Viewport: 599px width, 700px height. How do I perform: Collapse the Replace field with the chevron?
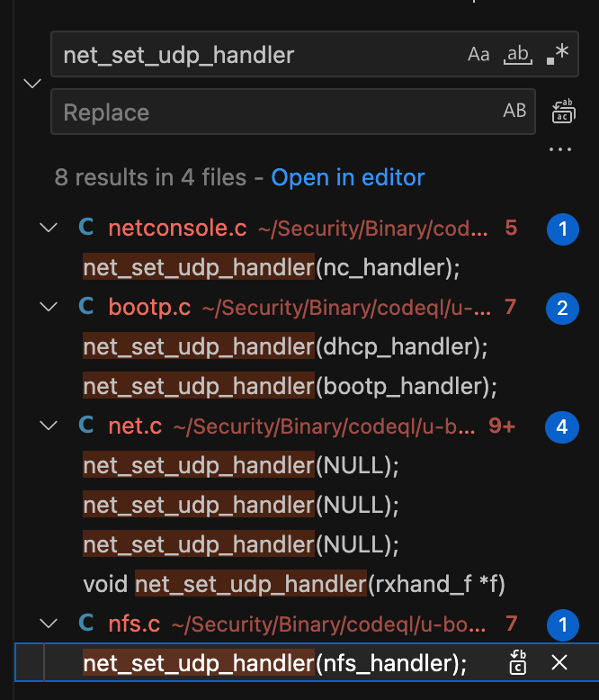[x=32, y=83]
